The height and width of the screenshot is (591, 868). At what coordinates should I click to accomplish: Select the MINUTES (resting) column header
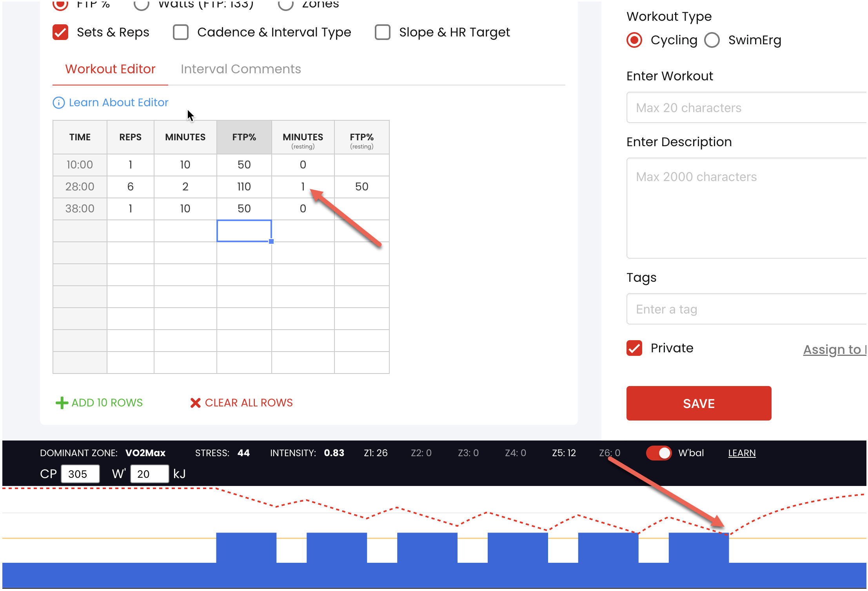(x=303, y=137)
